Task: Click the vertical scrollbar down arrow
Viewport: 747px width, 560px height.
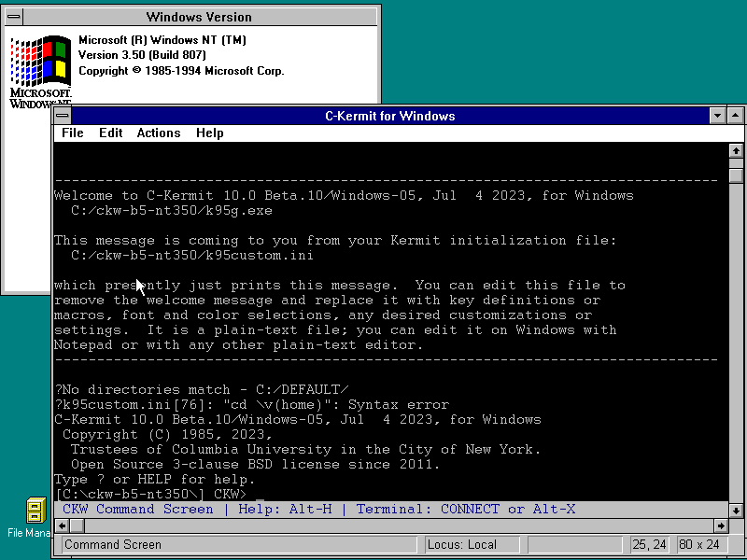Action: 736,510
